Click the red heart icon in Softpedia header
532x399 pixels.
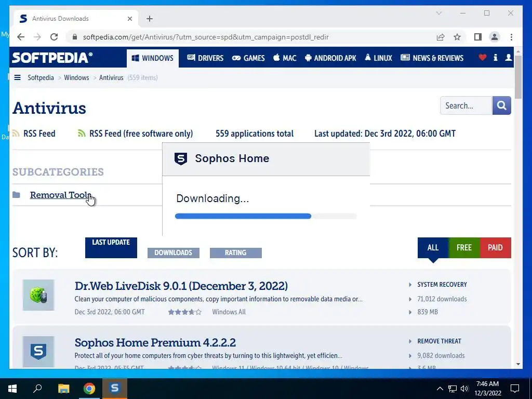[x=482, y=57]
